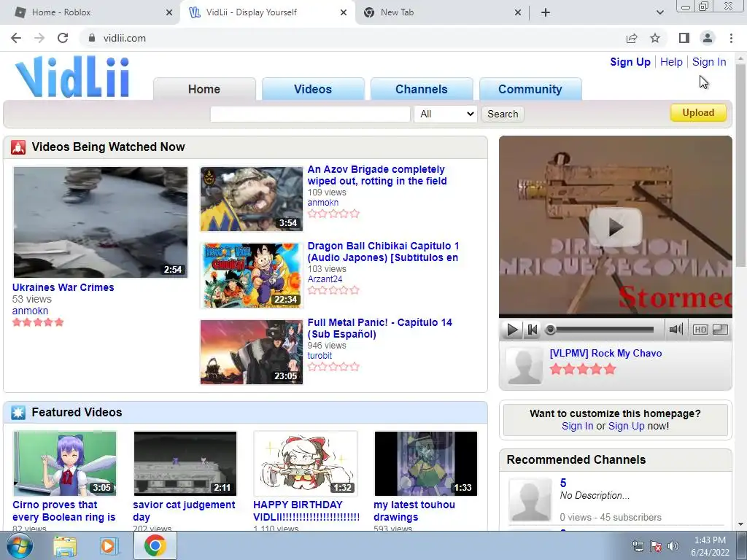Select the Videos navigation tab
The image size is (747, 560).
[x=313, y=89]
